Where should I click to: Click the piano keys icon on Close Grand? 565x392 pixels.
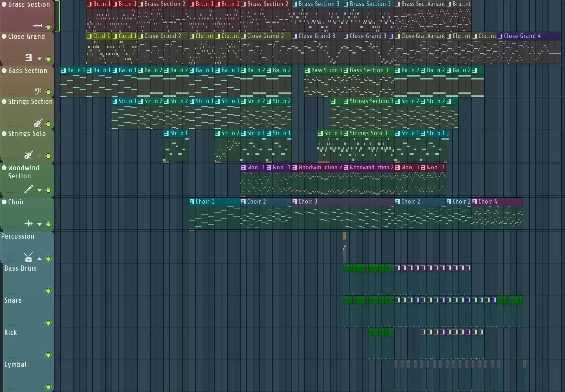[x=28, y=58]
